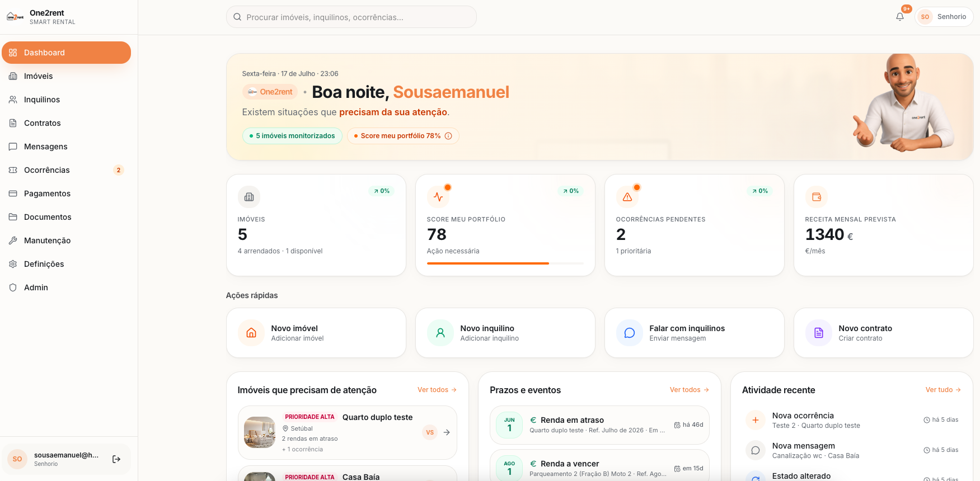The width and height of the screenshot is (980, 481).
Task: Click Falar com inquilinos quick action
Action: point(695,333)
